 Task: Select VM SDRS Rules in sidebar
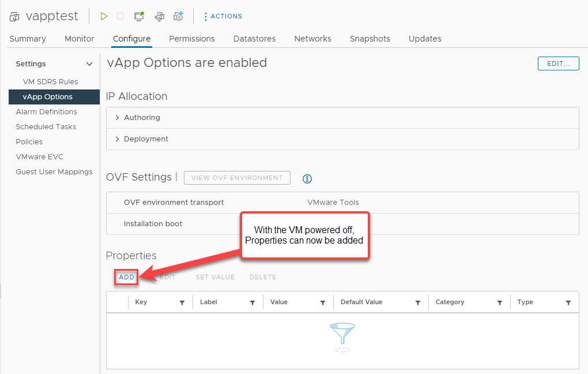(50, 82)
